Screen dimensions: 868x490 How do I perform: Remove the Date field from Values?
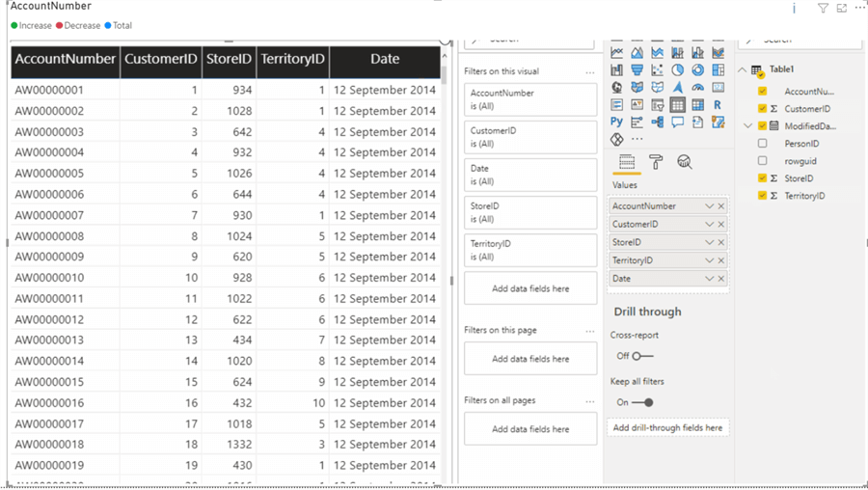(721, 279)
